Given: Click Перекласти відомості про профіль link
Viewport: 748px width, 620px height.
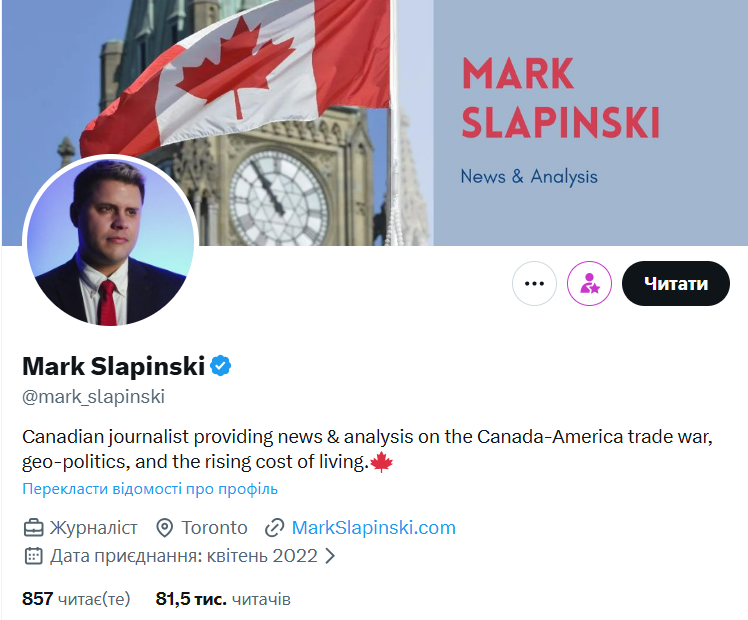Looking at the screenshot, I should (x=150, y=489).
